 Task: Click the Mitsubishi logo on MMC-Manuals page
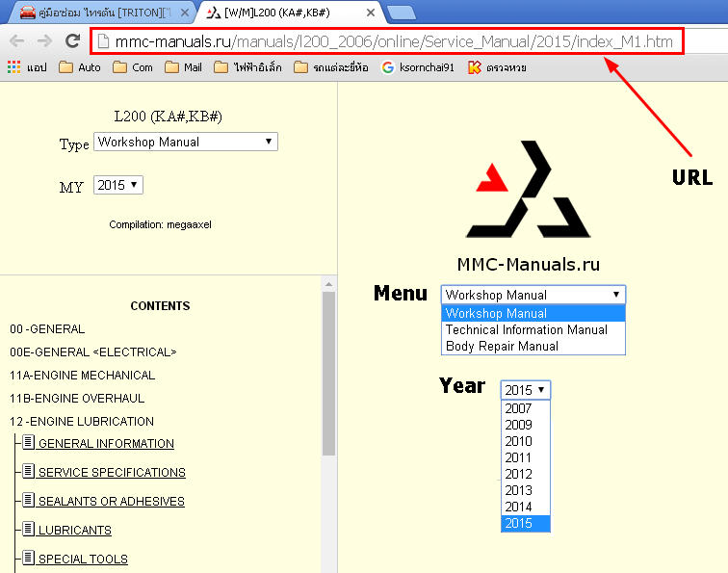coord(529,190)
